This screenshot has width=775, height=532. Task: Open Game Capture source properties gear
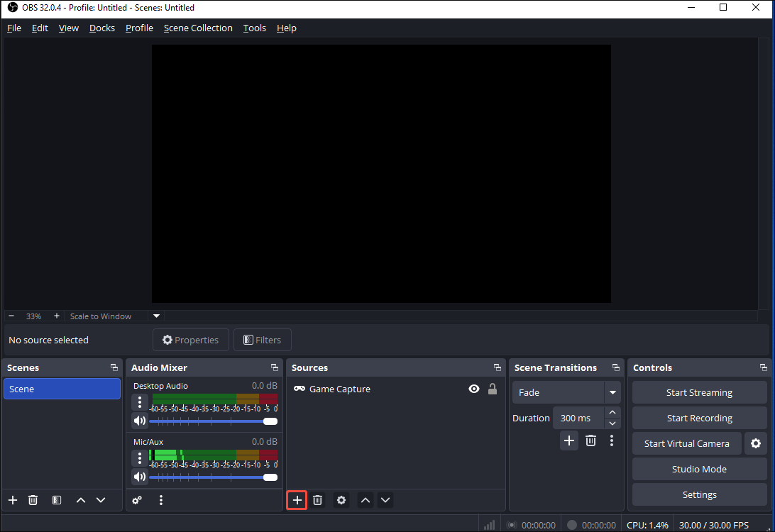click(x=341, y=500)
